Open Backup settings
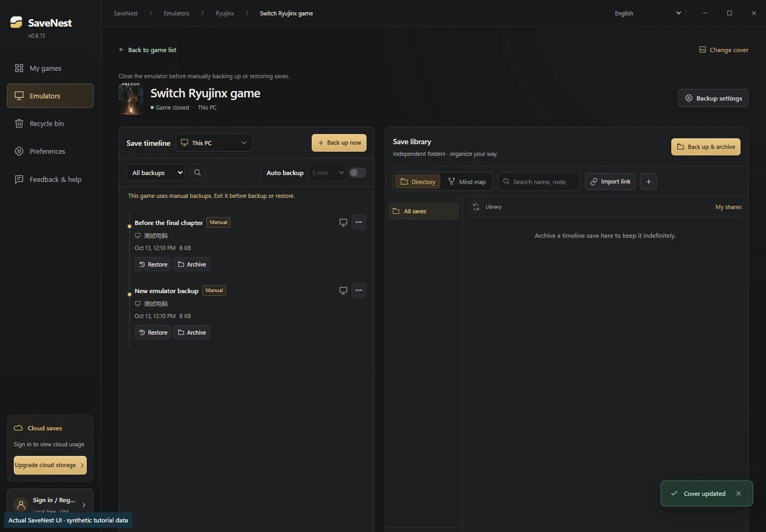This screenshot has height=532, width=766. [x=713, y=98]
